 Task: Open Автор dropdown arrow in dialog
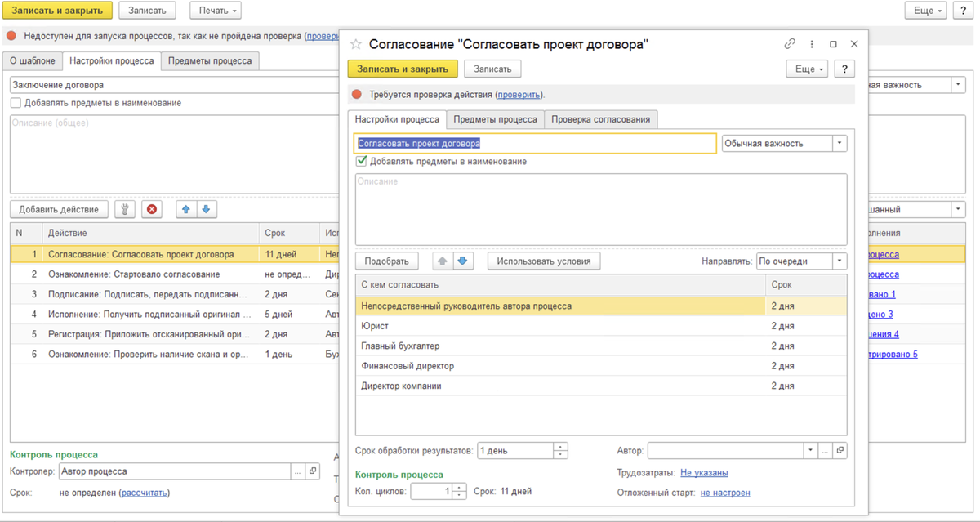click(810, 450)
